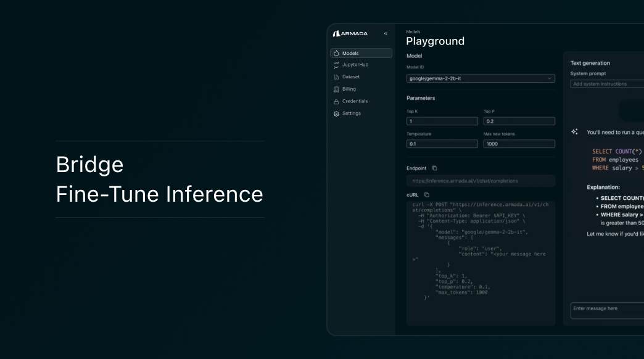Screen dimensions: 644x359
Task: Click the Top P input field
Action: (x=519, y=121)
